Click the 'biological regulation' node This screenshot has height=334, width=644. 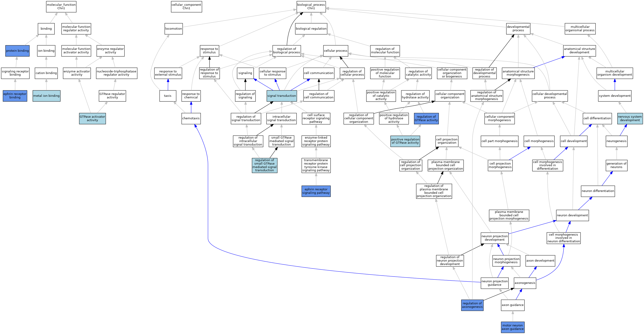[x=311, y=29]
